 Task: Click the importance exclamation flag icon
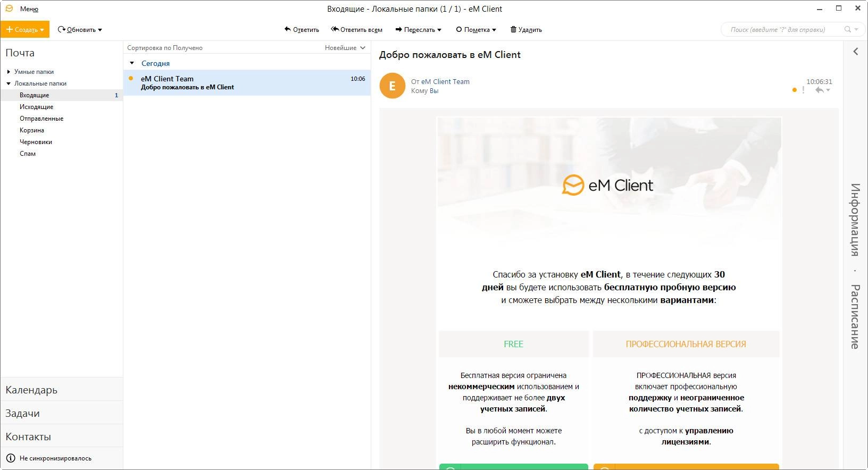tap(803, 90)
